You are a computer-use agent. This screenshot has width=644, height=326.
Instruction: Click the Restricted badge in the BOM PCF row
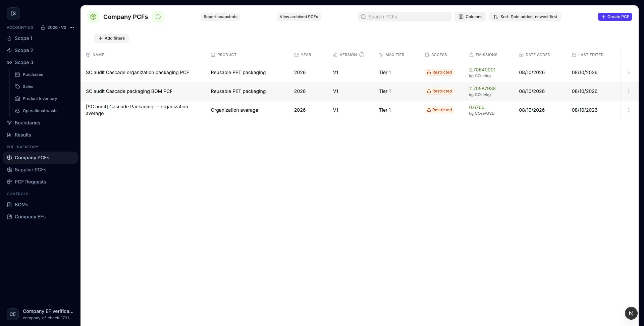pos(439,91)
